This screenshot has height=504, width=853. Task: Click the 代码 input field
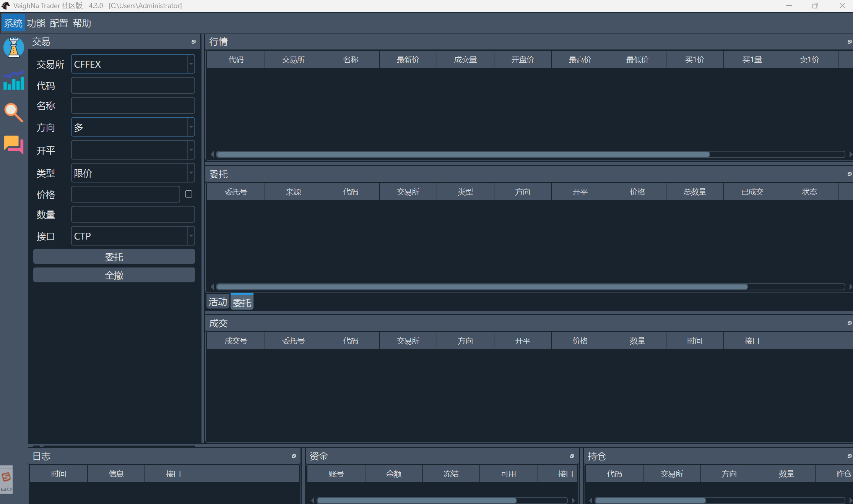click(133, 86)
